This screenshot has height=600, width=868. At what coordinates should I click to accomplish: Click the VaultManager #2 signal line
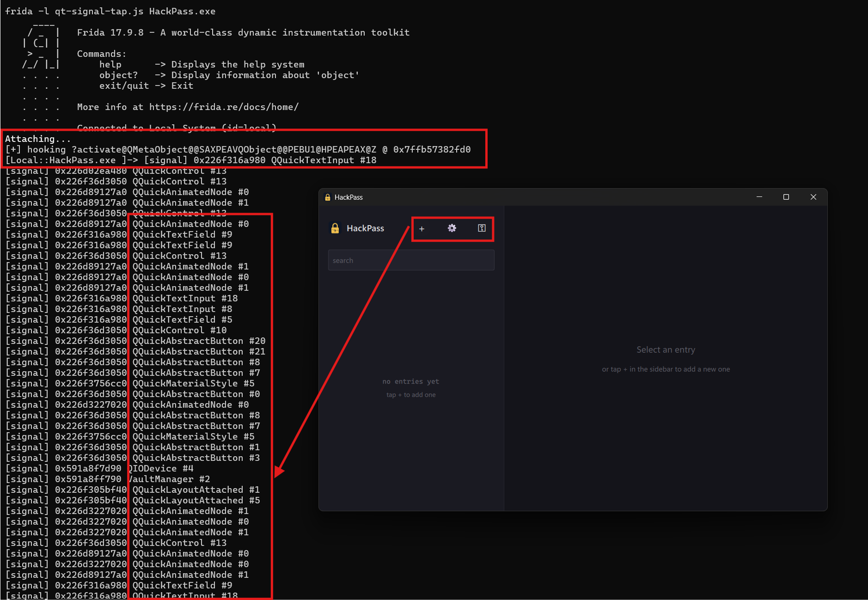(108, 479)
